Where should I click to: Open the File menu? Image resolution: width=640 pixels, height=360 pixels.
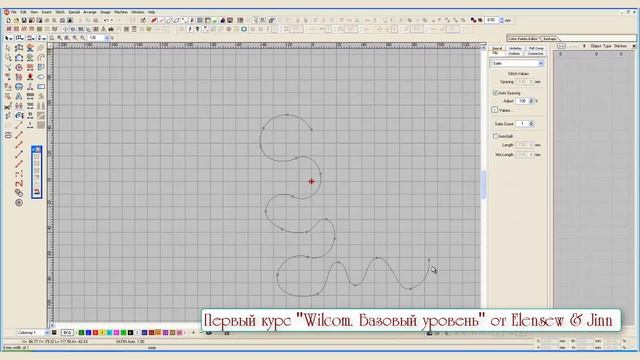click(x=13, y=12)
